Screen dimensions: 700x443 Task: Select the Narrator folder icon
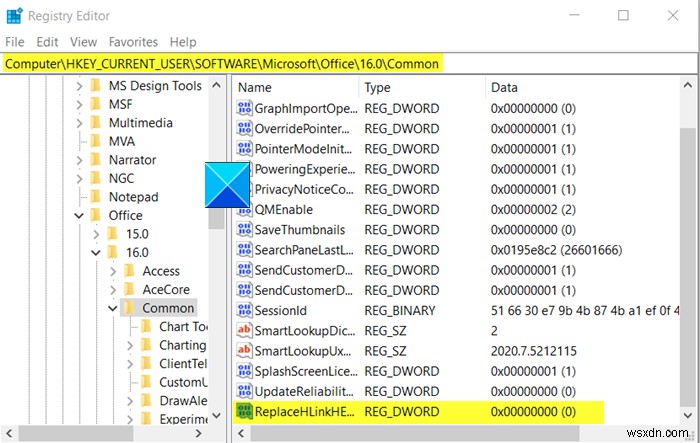coord(95,159)
